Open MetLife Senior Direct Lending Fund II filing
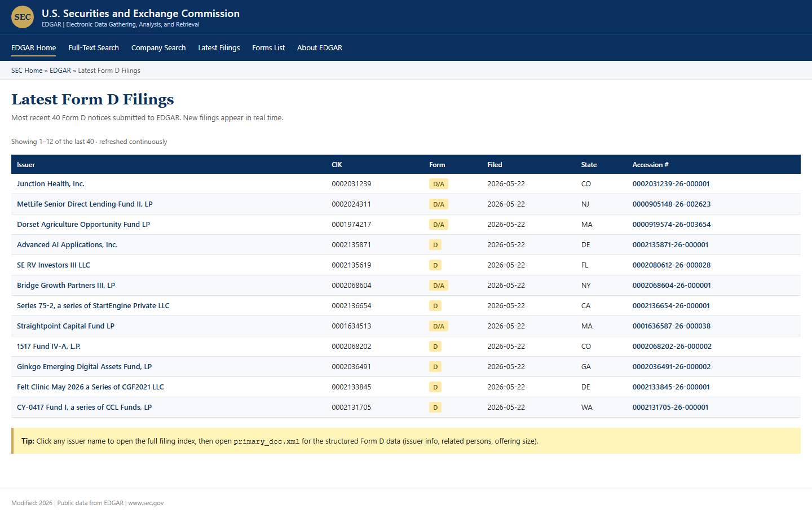The image size is (812, 517). (85, 204)
